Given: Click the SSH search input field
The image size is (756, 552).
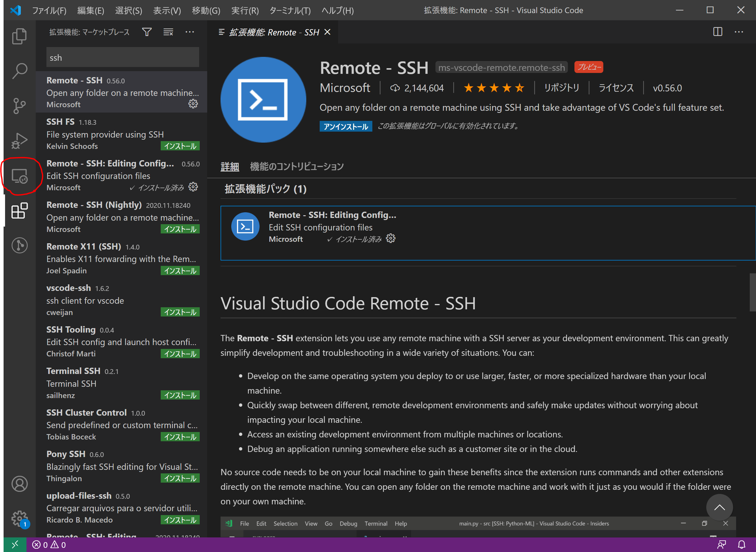Looking at the screenshot, I should pos(123,57).
